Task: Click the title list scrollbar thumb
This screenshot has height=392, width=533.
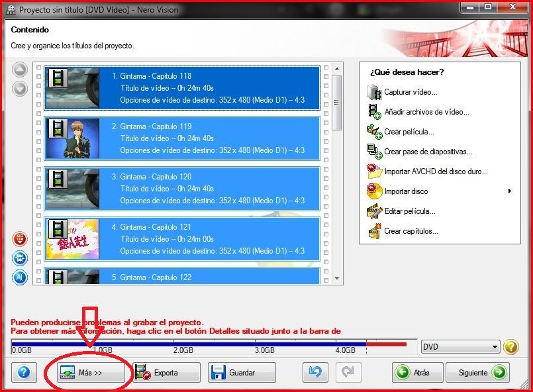Action: tap(336, 103)
